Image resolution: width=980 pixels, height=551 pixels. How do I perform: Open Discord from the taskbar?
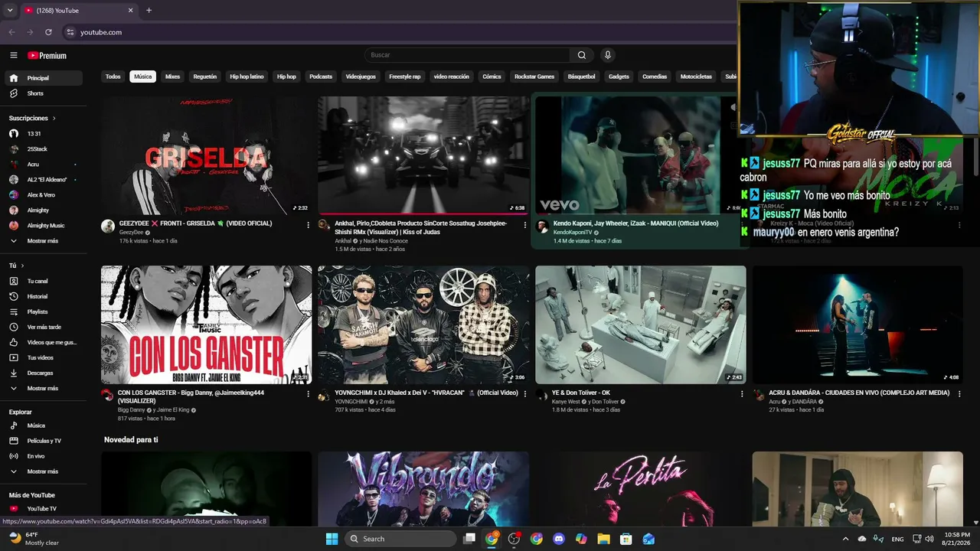click(559, 539)
